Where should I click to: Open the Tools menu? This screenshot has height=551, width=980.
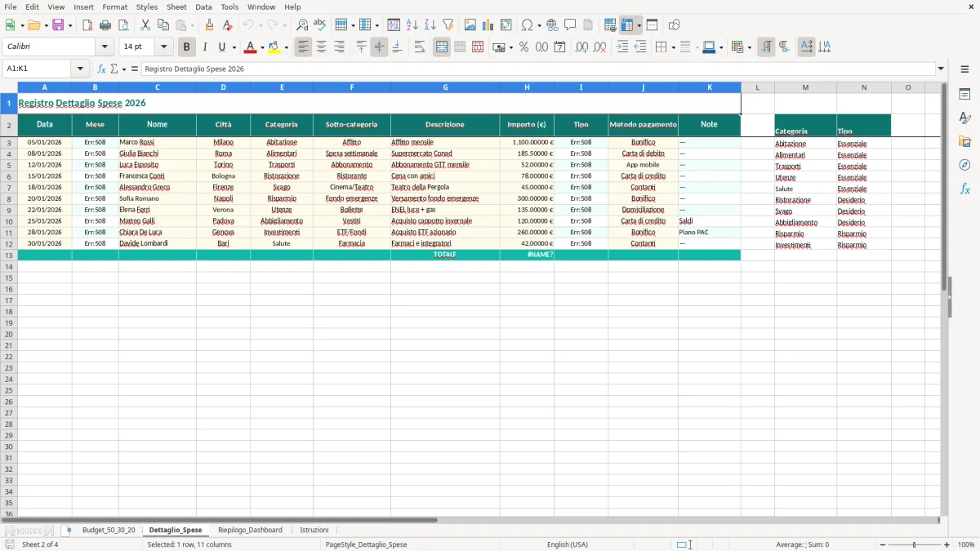click(229, 7)
